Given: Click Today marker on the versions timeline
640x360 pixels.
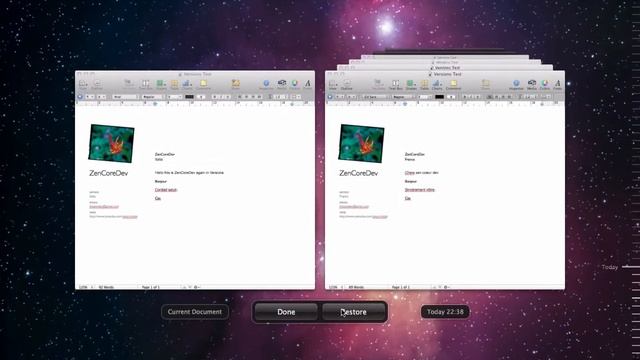Looking at the screenshot, I should point(610,267).
